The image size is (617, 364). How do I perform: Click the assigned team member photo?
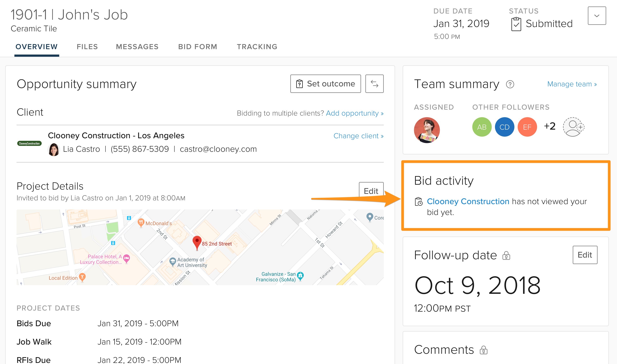(x=427, y=130)
